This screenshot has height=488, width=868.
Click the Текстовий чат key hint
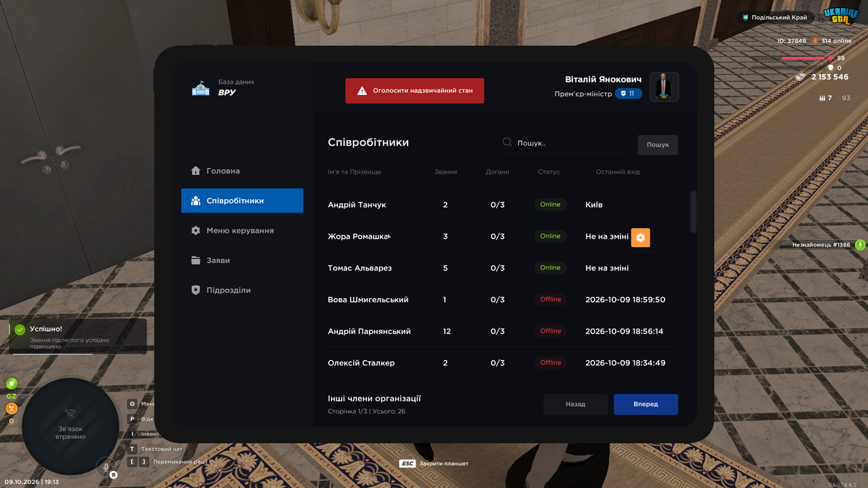pos(155,449)
